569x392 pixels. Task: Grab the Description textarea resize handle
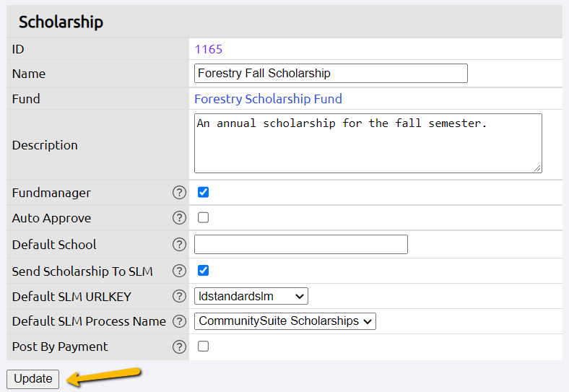click(x=537, y=168)
